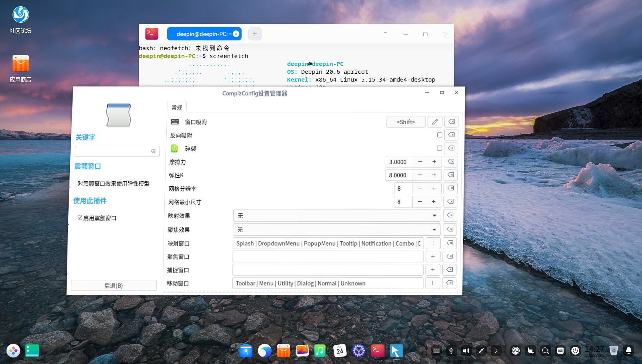
Task: Reset the 捕捉窗口 match to default
Action: 449,270
